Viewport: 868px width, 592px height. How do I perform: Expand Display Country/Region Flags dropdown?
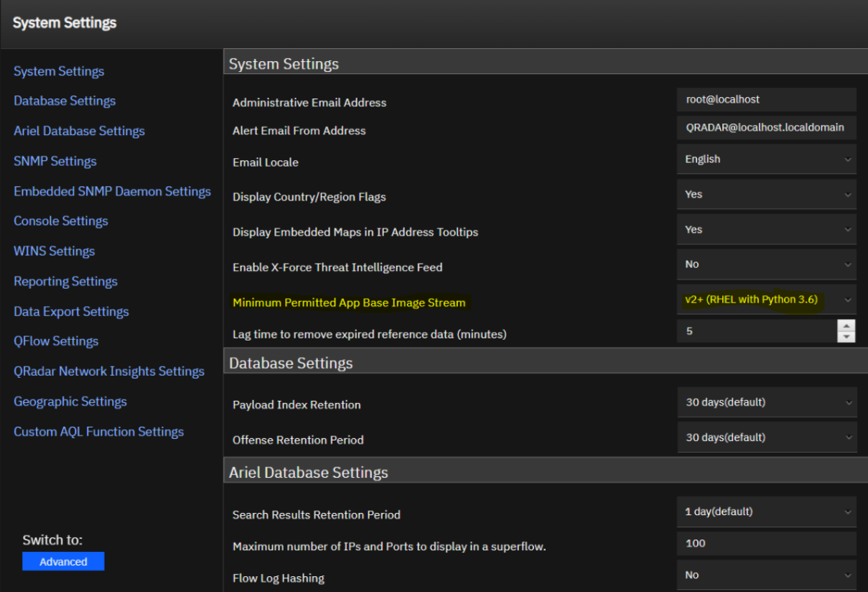point(766,195)
